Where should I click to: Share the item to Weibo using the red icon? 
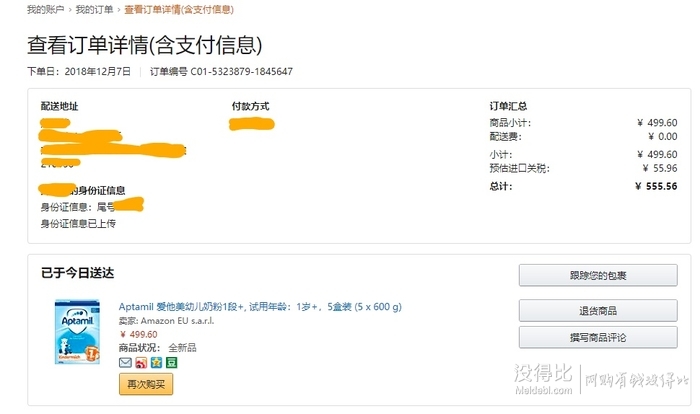(141, 362)
